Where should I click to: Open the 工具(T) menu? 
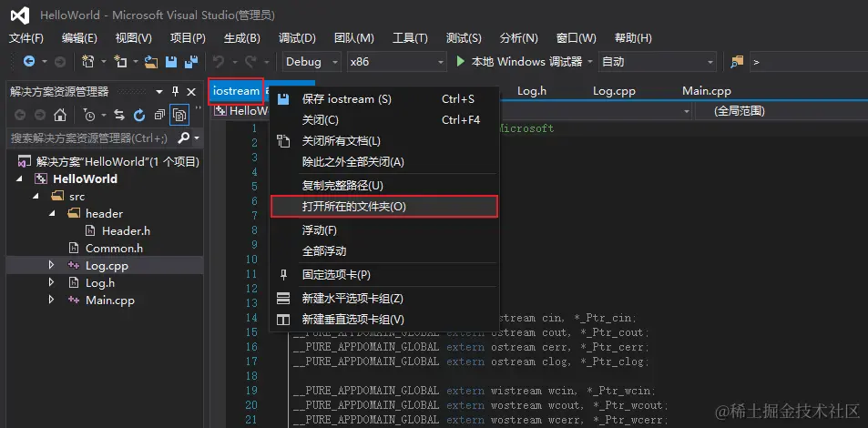tap(410, 38)
